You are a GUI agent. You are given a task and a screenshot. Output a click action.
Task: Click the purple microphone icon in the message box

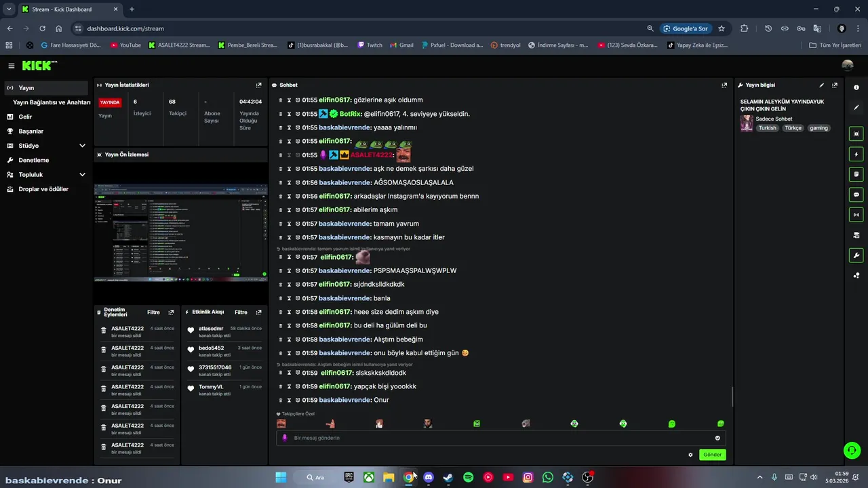coord(285,438)
